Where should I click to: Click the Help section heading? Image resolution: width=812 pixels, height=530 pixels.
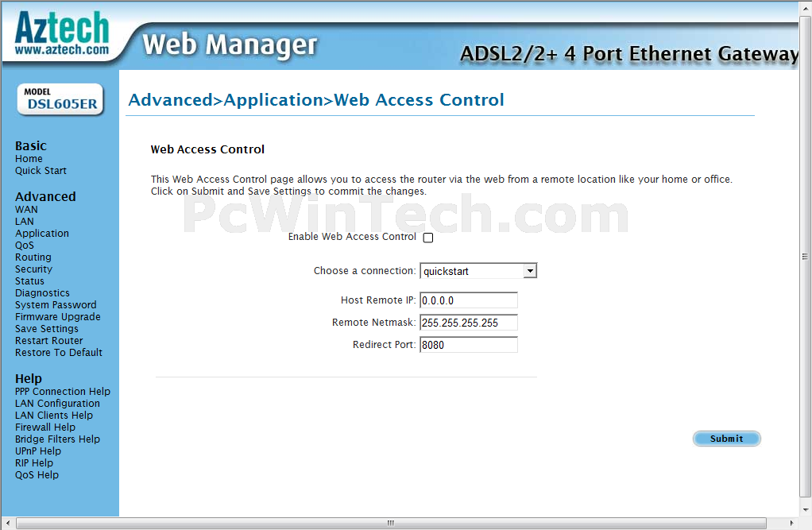tap(29, 378)
